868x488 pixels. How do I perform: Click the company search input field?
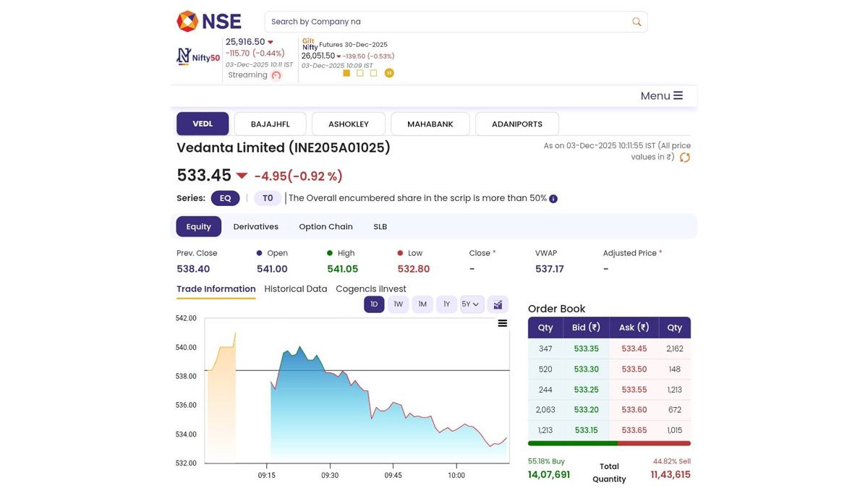[445, 22]
